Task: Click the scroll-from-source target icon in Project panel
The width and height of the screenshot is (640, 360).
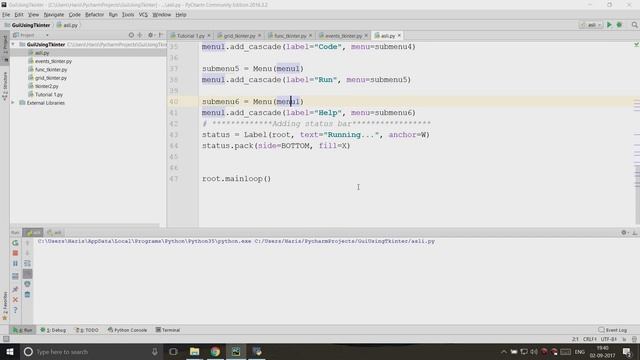Action: tap(131, 35)
